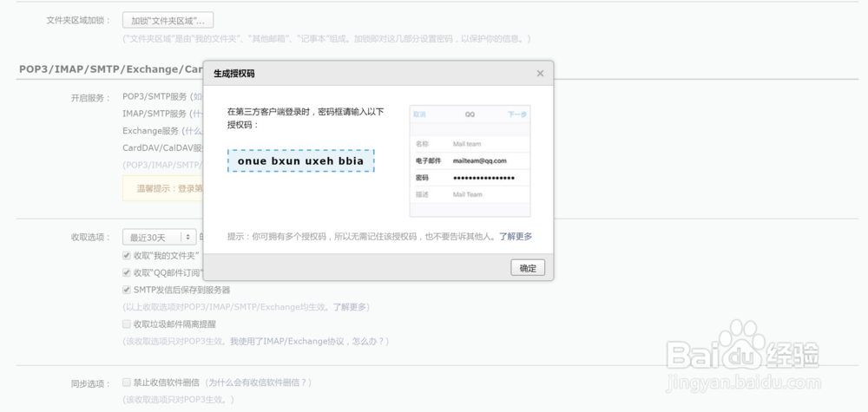Screen dimensions: 868x412
Task: Click the POP3/IMAP/SMTP/Exchange section heading
Action: point(111,69)
